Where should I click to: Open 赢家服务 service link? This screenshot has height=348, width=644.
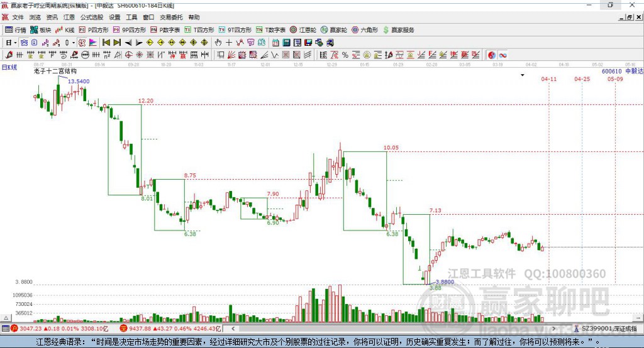(x=398, y=30)
